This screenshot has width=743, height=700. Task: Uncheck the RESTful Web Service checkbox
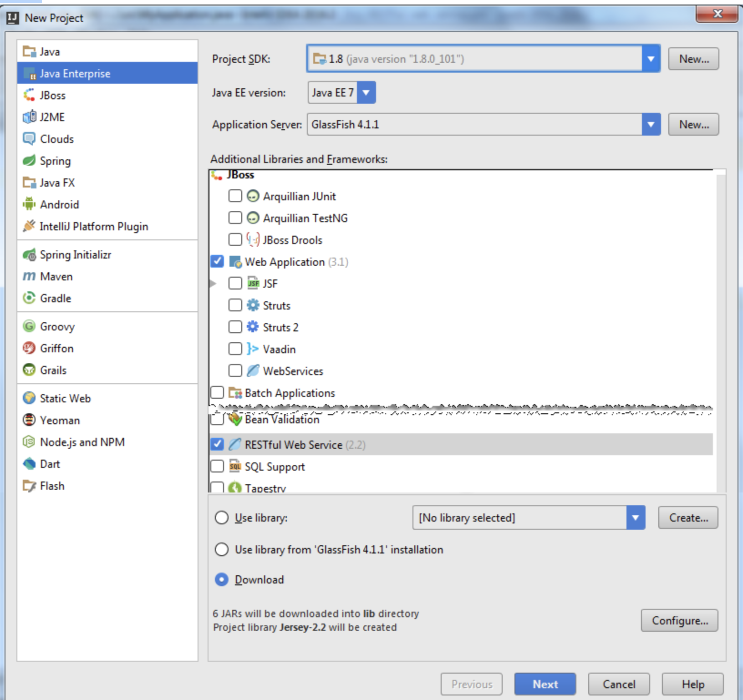[x=217, y=445]
